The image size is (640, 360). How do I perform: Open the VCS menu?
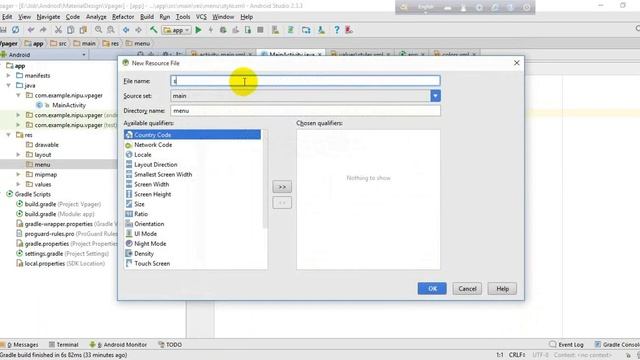coord(201,17)
